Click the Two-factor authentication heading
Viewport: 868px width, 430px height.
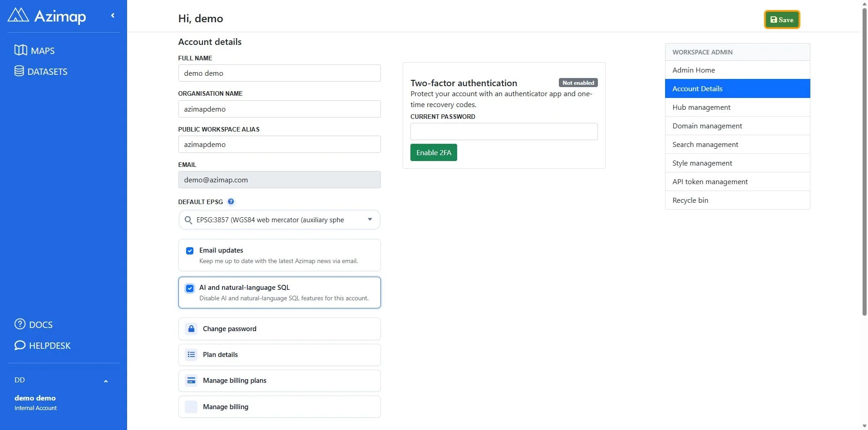[x=464, y=83]
